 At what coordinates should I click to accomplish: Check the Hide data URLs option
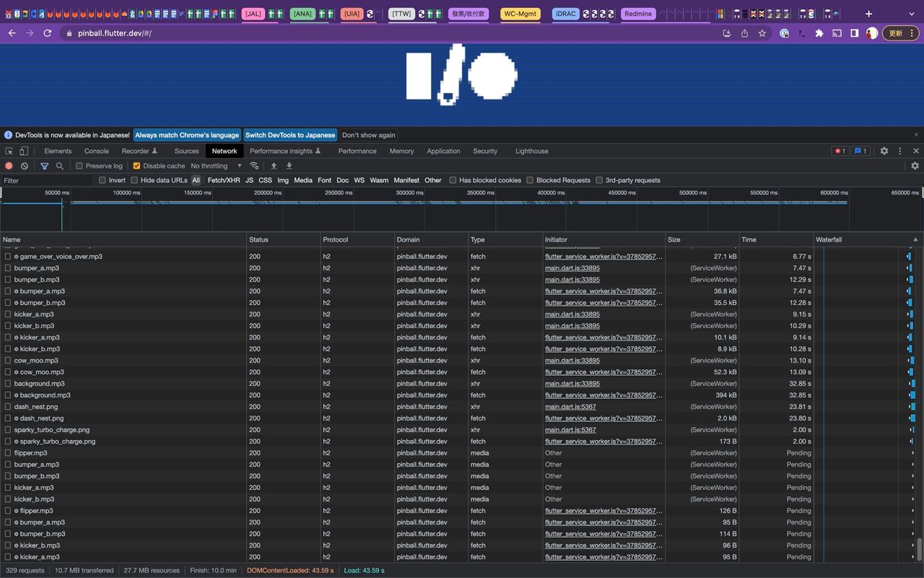tap(134, 180)
